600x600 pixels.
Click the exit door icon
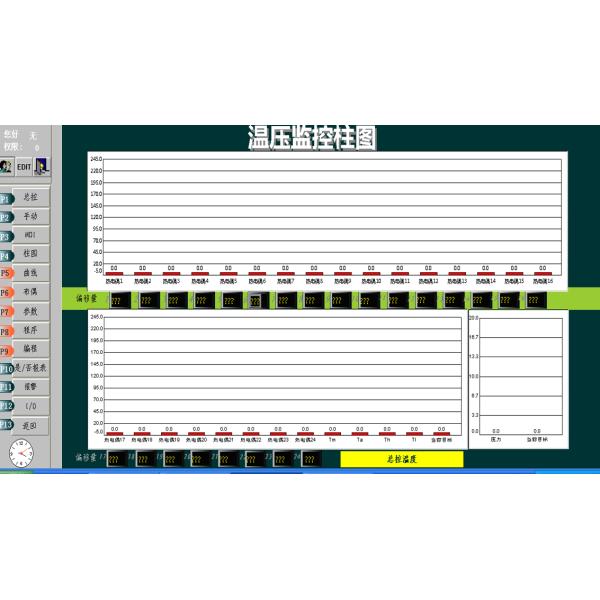pos(43,165)
